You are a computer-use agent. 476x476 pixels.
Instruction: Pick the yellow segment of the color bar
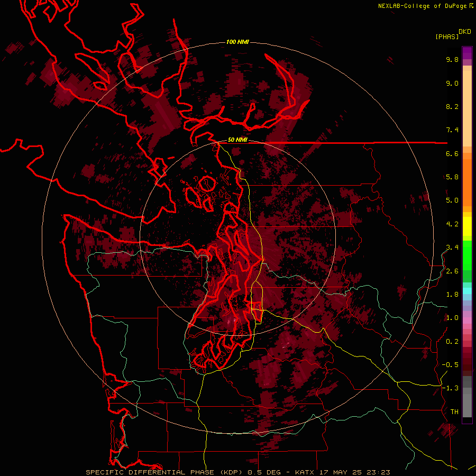pyautogui.click(x=467, y=226)
